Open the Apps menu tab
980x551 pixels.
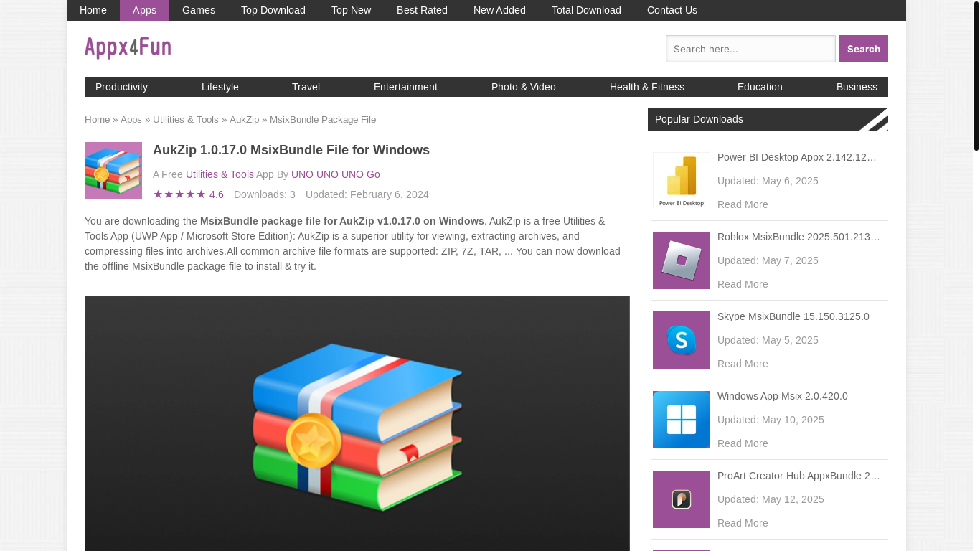point(144,10)
